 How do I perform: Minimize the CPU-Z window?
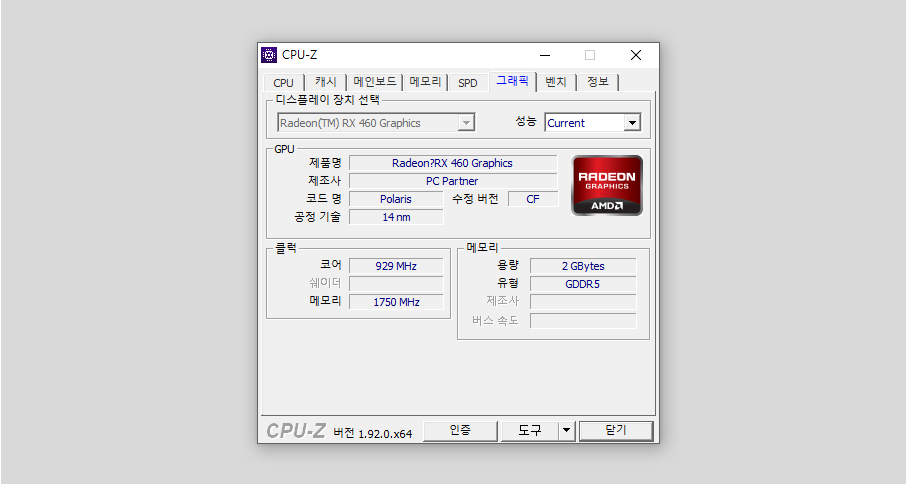(x=545, y=55)
